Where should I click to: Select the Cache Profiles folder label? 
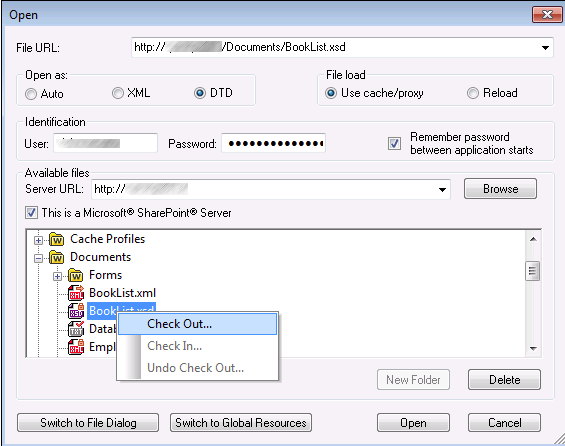107,239
